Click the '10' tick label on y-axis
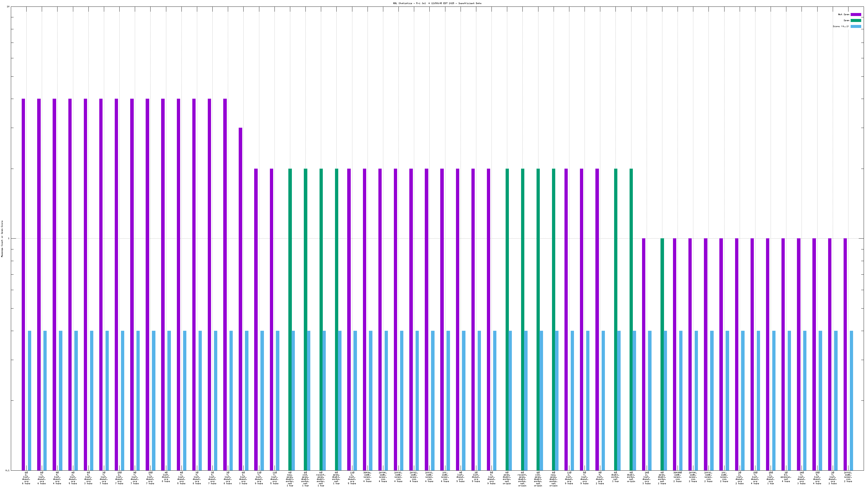This screenshot has width=868, height=488. point(8,7)
